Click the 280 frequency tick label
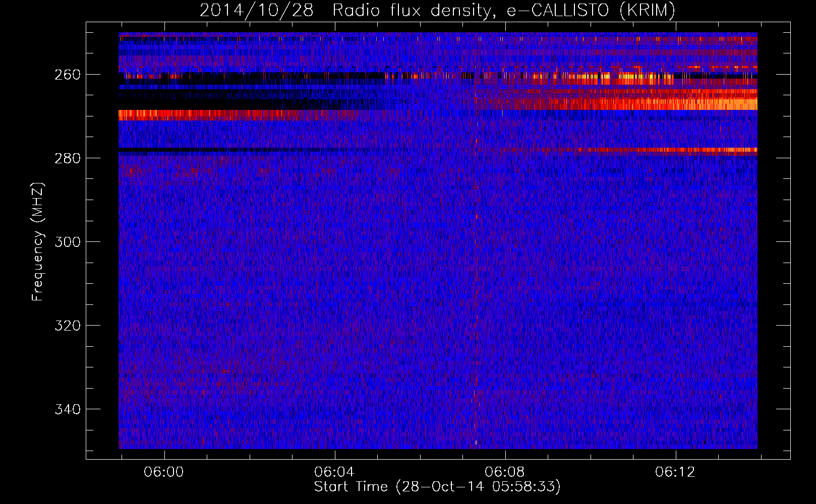This screenshot has width=816, height=504. point(68,158)
